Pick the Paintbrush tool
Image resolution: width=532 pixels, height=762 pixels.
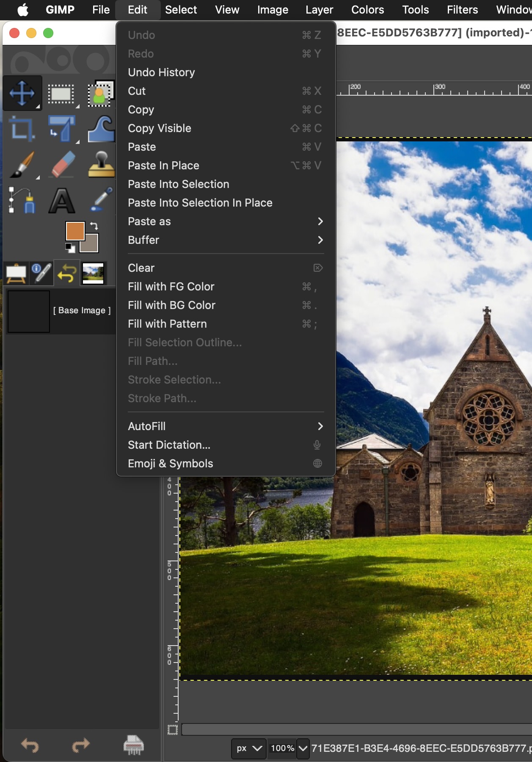click(x=22, y=165)
